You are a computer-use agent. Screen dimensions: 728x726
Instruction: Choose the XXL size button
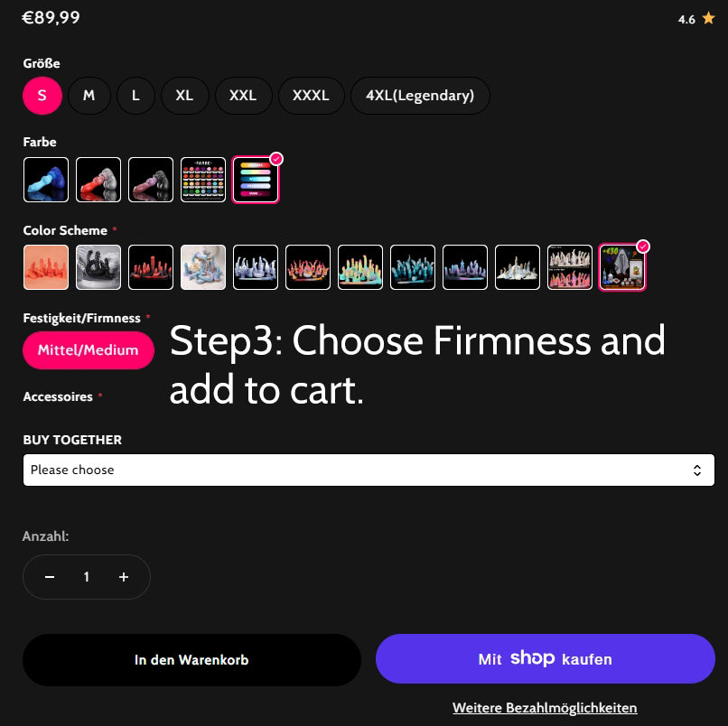243,96
